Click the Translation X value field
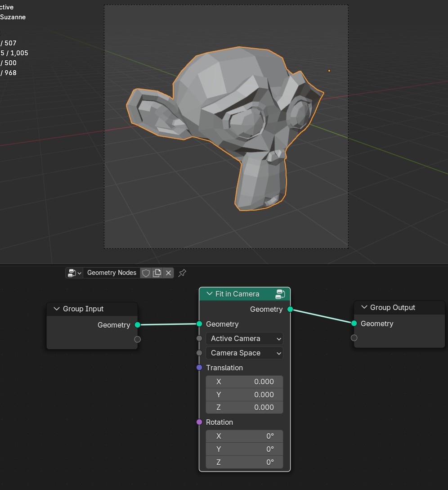The image size is (448, 490). click(245, 382)
